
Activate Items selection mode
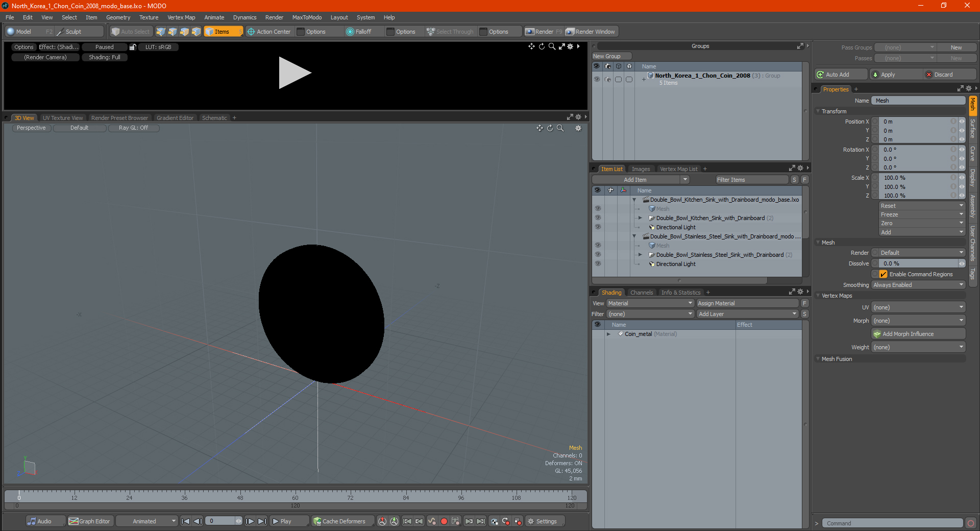click(x=223, y=32)
